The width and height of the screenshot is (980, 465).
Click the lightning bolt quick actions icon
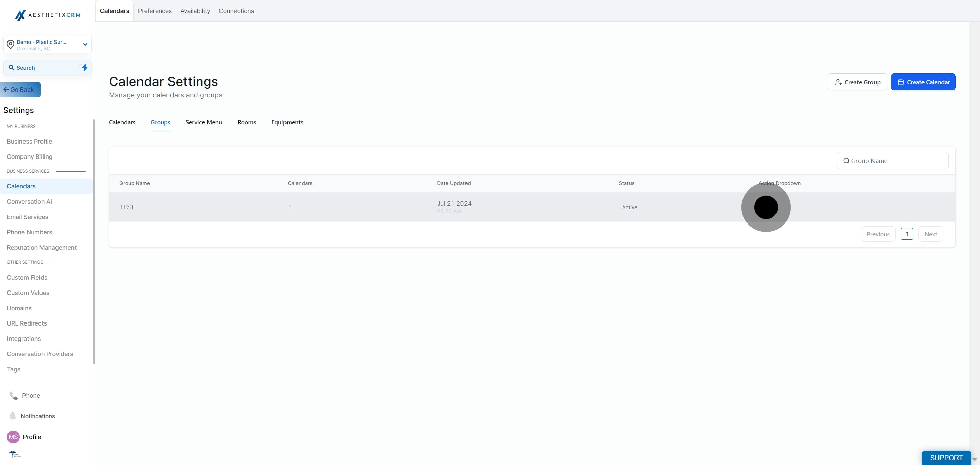(84, 68)
